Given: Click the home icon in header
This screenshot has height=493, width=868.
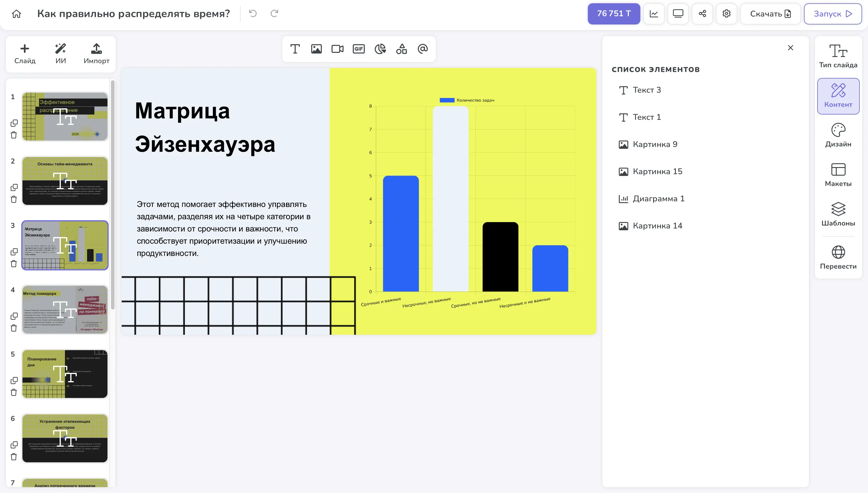Looking at the screenshot, I should 16,14.
